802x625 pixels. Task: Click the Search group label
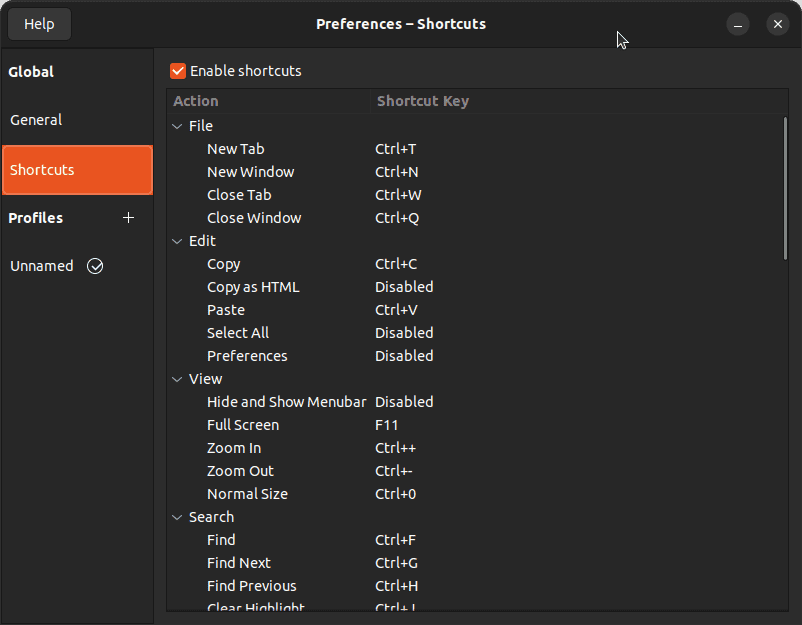click(211, 518)
